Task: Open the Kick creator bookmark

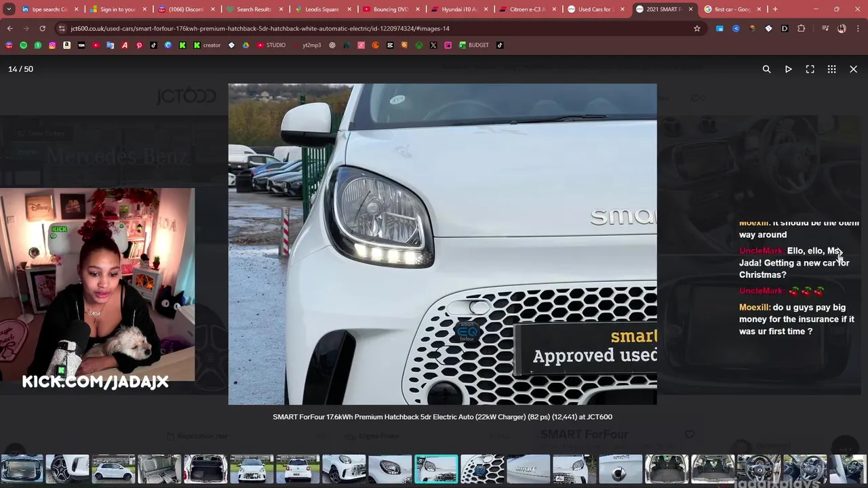Action: [208, 45]
